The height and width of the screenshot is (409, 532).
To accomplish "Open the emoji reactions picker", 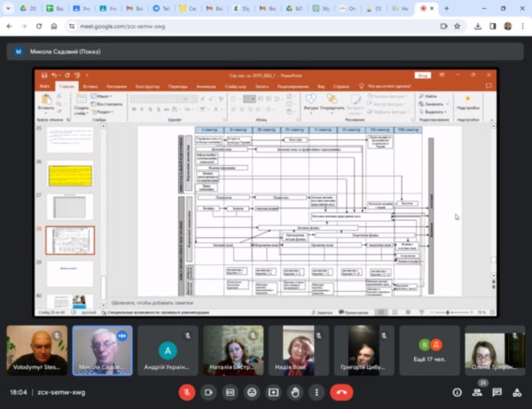I will (x=252, y=391).
